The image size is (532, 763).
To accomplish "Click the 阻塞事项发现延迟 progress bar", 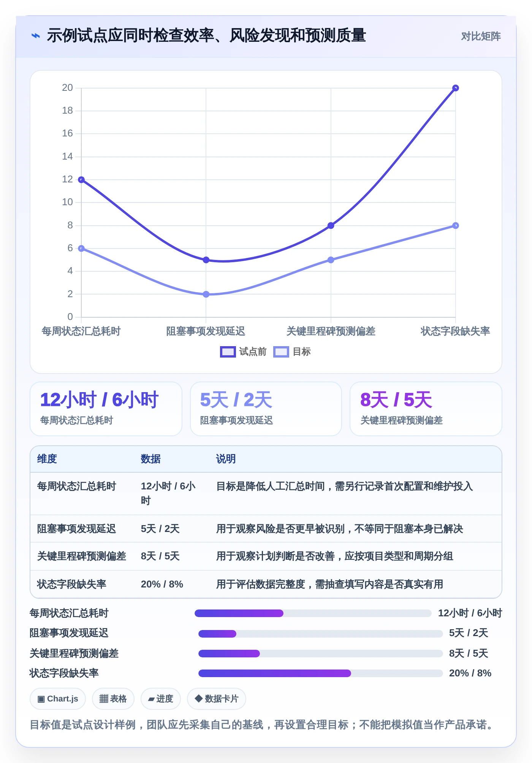I will [321, 634].
